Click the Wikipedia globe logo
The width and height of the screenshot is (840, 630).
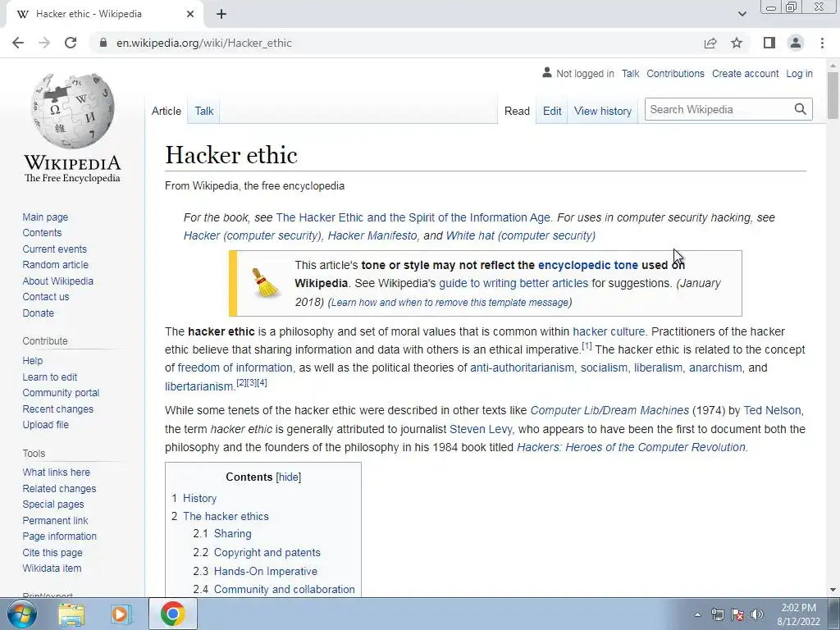(x=72, y=111)
